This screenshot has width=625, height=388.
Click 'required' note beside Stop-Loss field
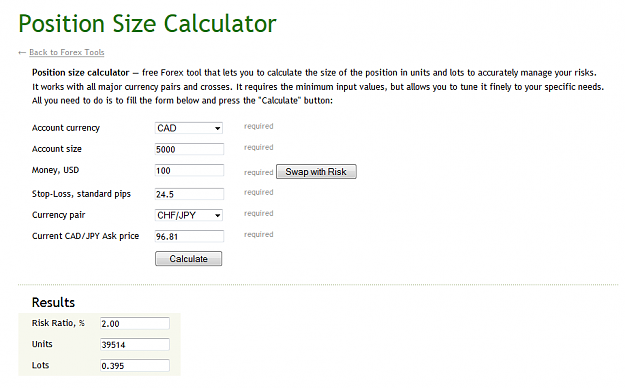(x=259, y=192)
